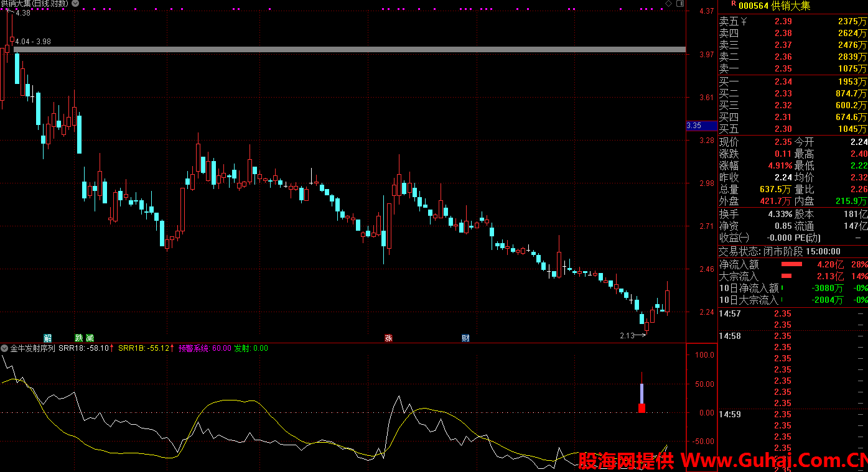Click the 14:57 tick timestamp
This screenshot has width=868, height=472.
coord(729,313)
